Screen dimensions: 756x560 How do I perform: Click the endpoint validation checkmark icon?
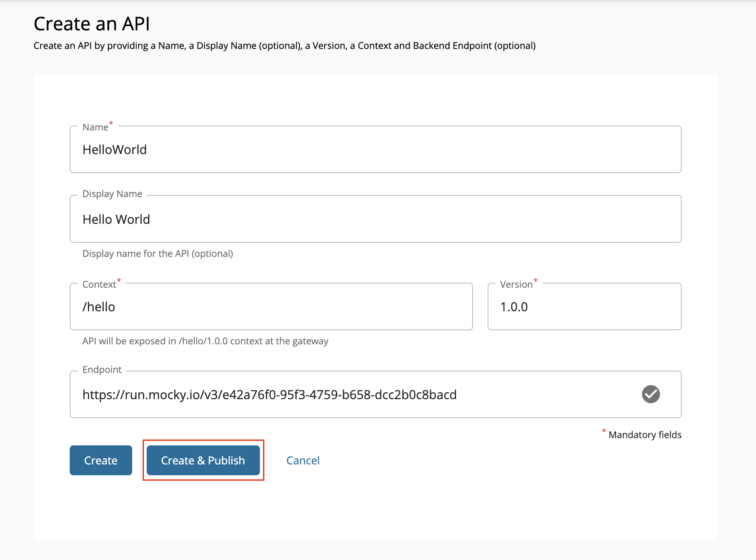[x=651, y=395]
